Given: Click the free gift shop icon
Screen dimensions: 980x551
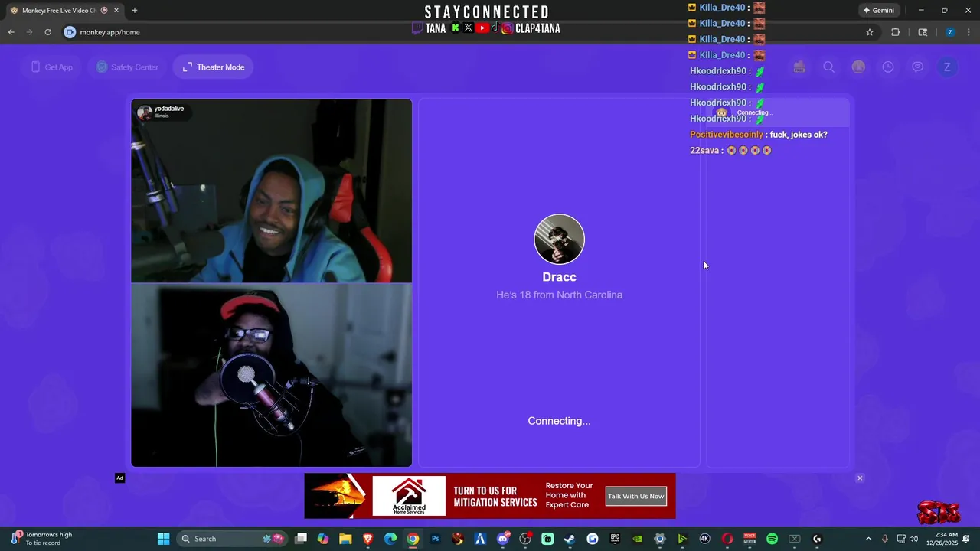Looking at the screenshot, I should pos(799,67).
